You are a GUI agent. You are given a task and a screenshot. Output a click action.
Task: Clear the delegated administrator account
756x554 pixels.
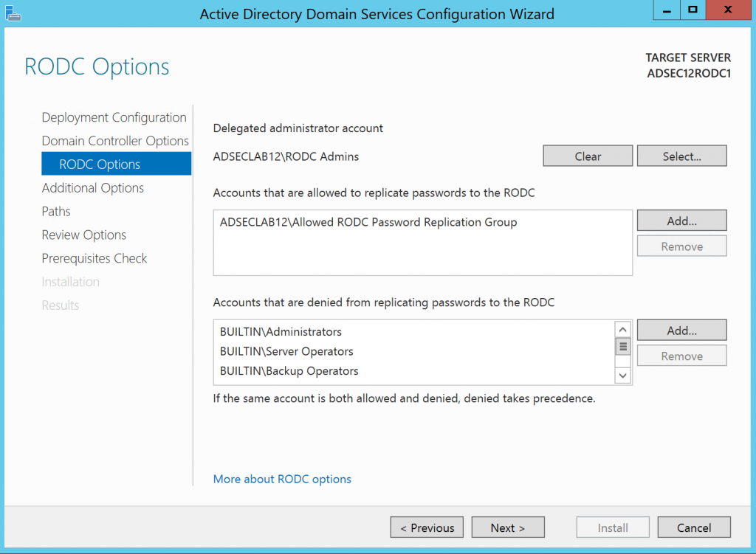(x=588, y=156)
